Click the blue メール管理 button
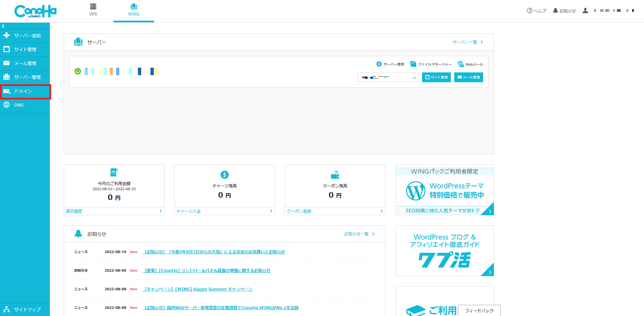644x316 pixels. pyautogui.click(x=469, y=77)
